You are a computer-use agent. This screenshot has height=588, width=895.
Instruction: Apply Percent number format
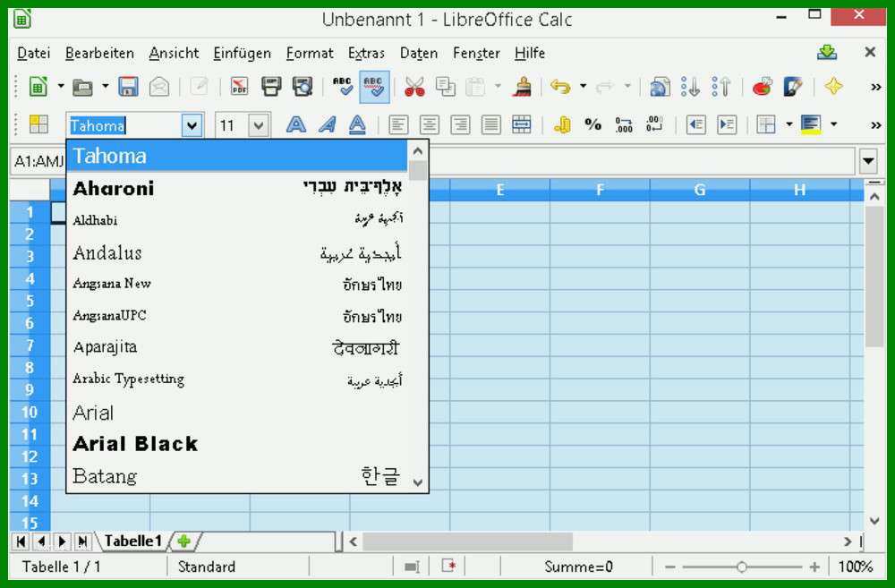click(x=593, y=124)
